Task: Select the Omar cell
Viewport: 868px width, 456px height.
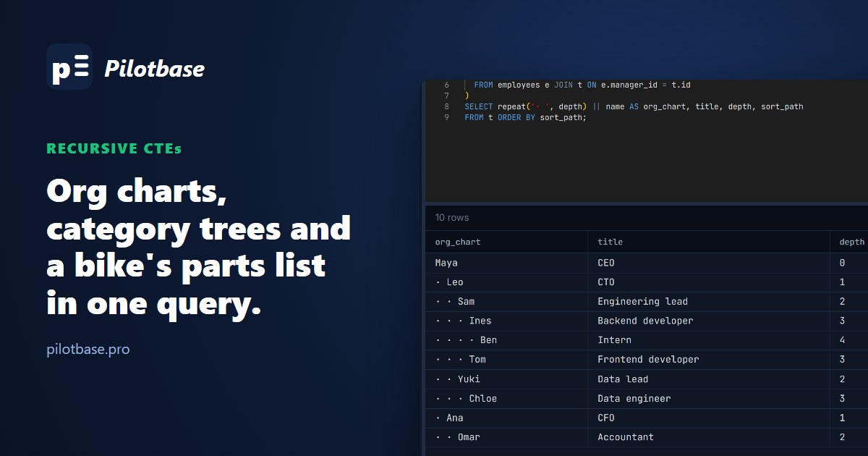Action: (506, 437)
